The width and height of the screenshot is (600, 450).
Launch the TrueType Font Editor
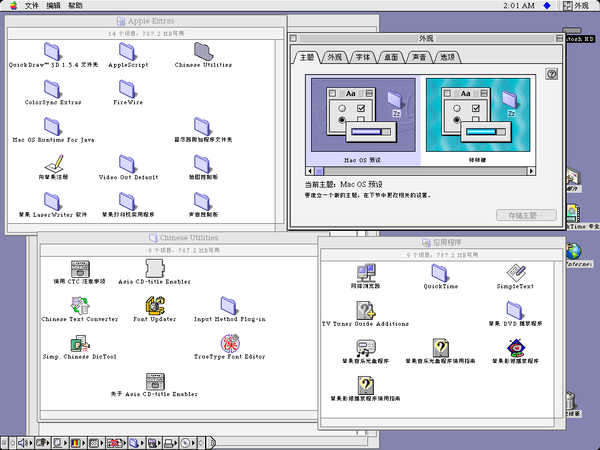tap(230, 343)
